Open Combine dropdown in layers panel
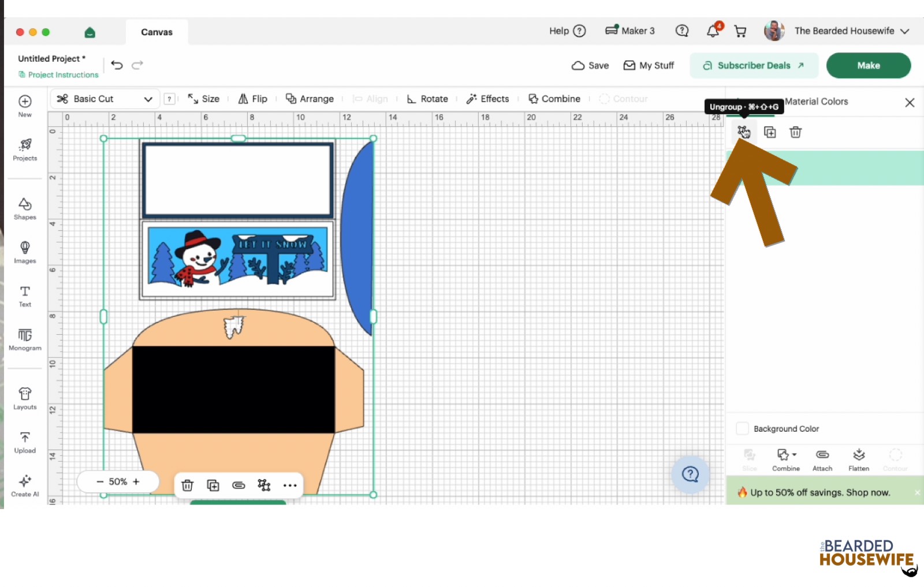The height and width of the screenshot is (587, 924). (x=786, y=460)
